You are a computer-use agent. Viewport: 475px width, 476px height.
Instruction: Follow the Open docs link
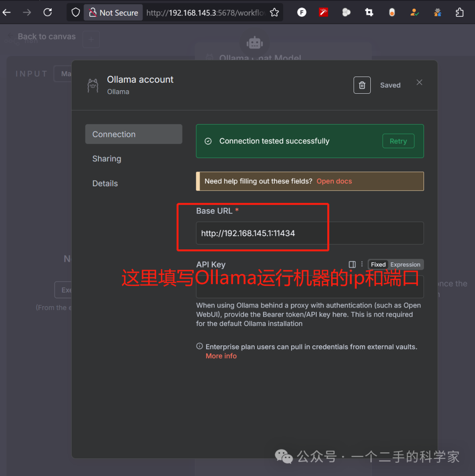(334, 181)
